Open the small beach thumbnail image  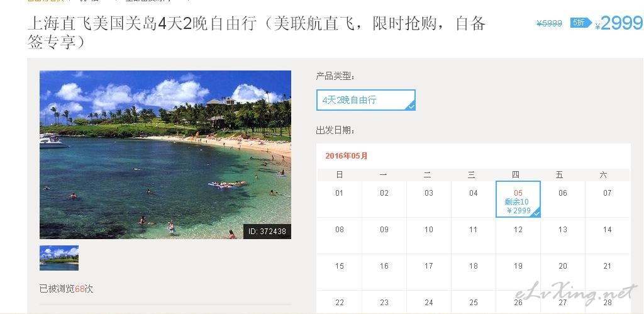tap(59, 258)
